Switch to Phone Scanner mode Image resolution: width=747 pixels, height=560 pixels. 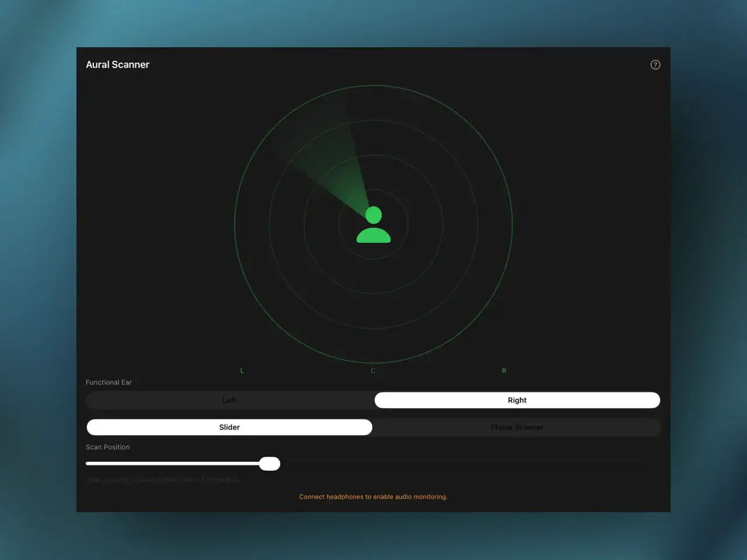click(517, 427)
